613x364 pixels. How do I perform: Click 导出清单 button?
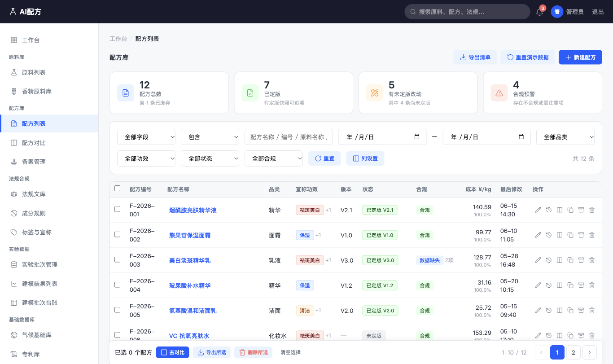pyautogui.click(x=475, y=57)
